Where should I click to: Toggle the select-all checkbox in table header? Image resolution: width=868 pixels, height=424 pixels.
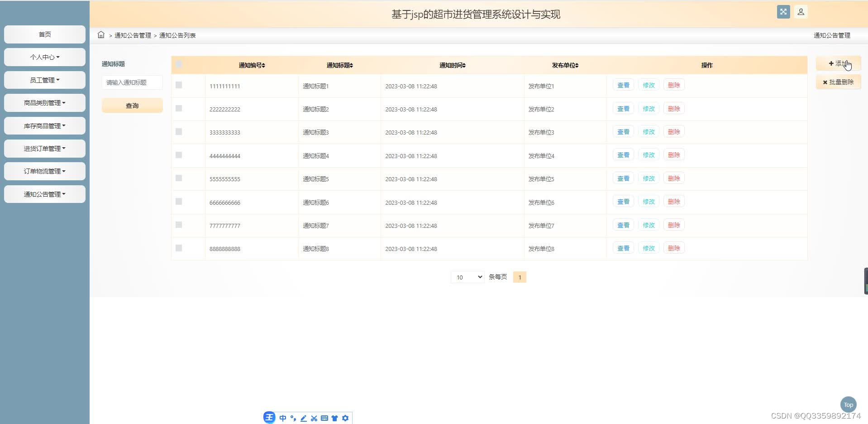(179, 64)
